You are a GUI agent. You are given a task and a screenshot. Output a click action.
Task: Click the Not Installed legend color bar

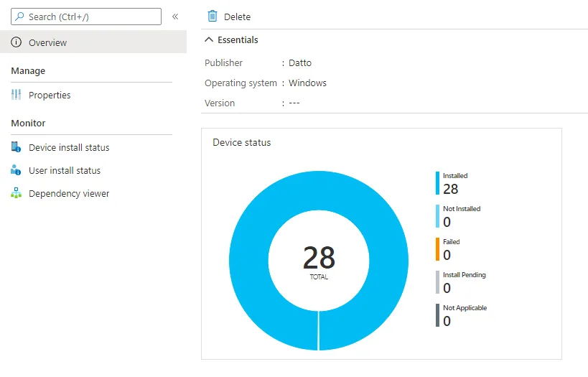[437, 216]
